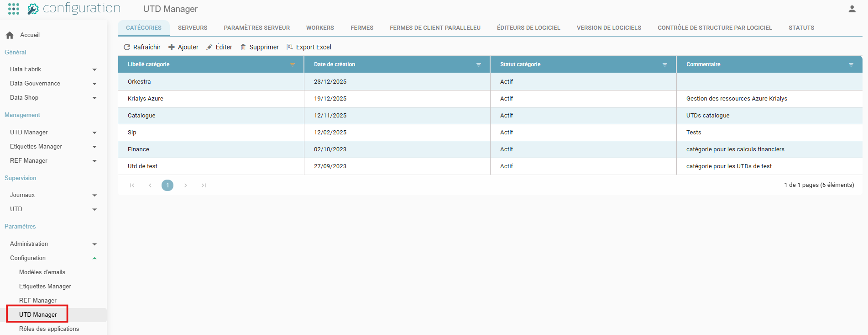Viewport: 868px width, 335px height.
Task: Collapse Configuration menu arrow
Action: pos(94,258)
